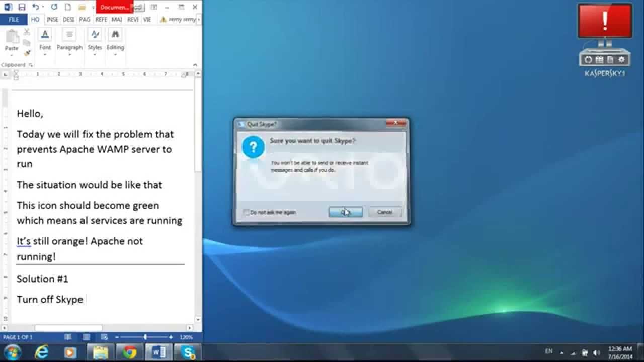
Task: Open Google Chrome from the taskbar
Action: pos(130,352)
